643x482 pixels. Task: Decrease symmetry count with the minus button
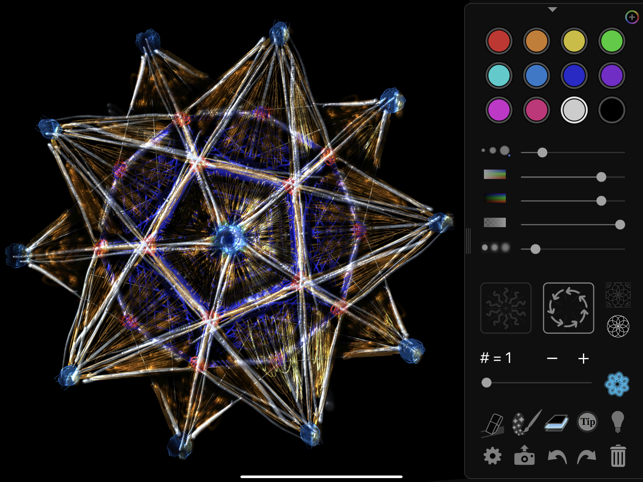[552, 358]
